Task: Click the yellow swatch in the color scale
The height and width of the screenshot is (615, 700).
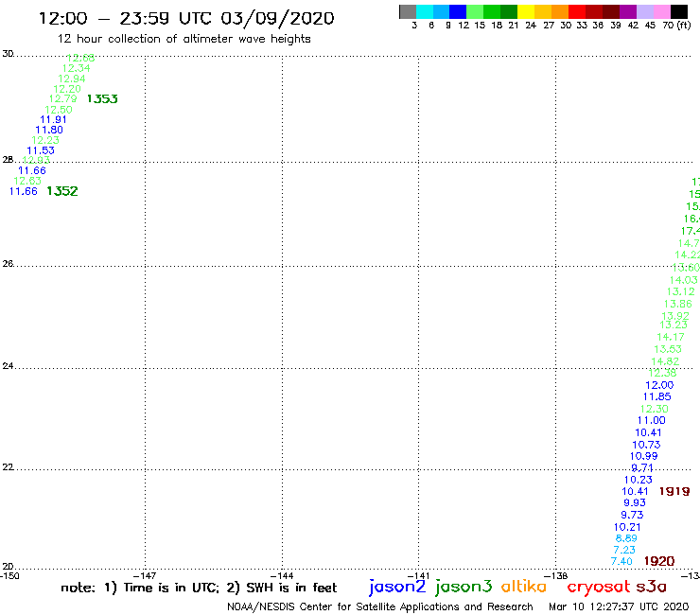Action: (x=526, y=11)
